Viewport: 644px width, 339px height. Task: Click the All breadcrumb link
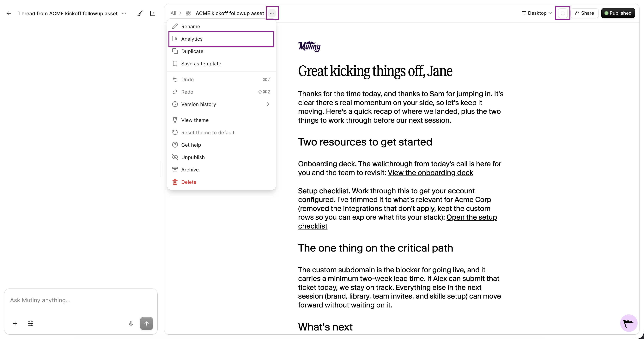tap(173, 13)
